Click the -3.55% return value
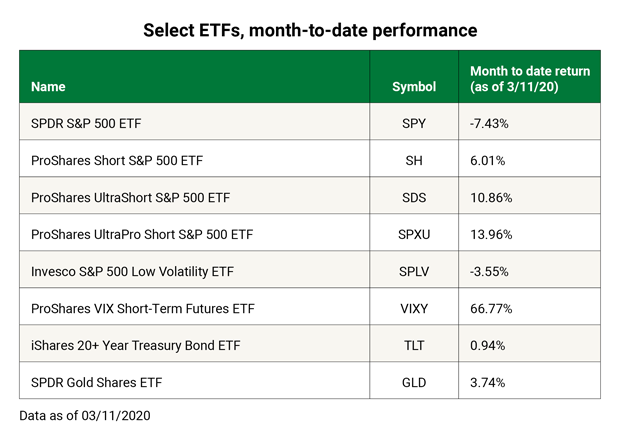619x439 pixels. [491, 272]
